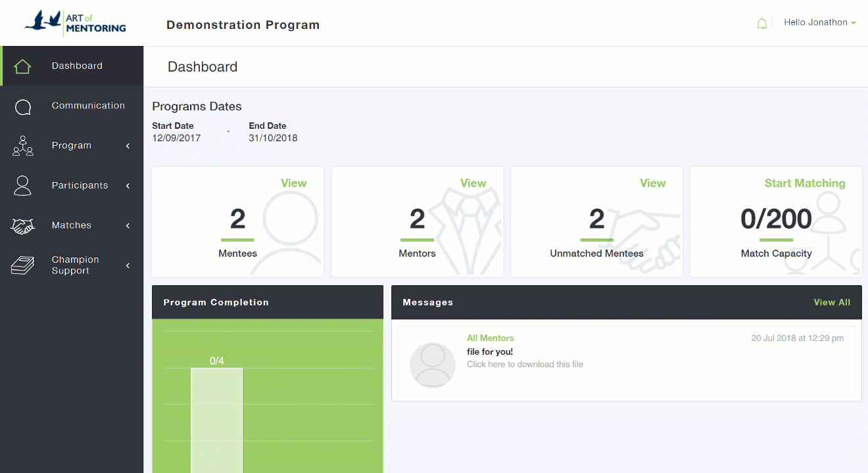The height and width of the screenshot is (473, 868).
Task: Click the message sender avatar thumbnail
Action: click(x=432, y=365)
